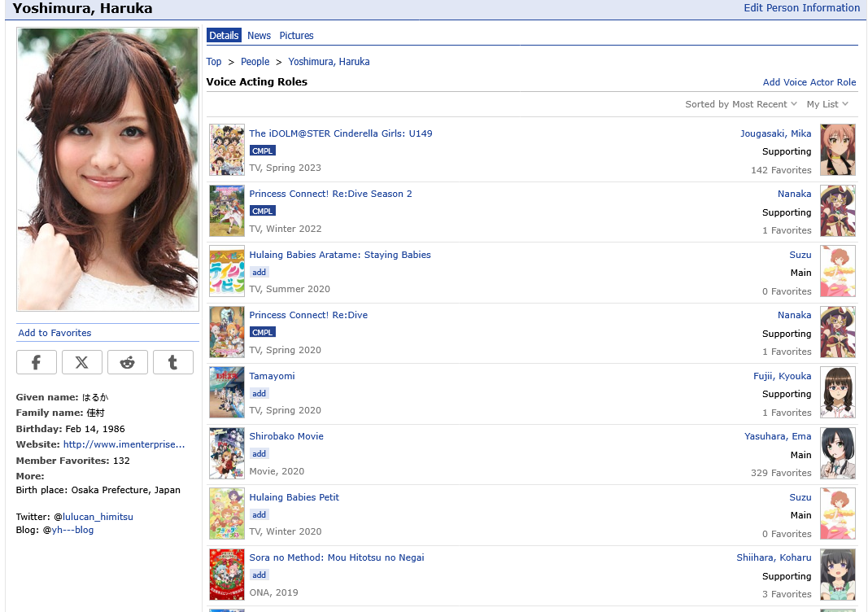The image size is (868, 612).
Task: Click CMPL status badge for U149
Action: click(263, 151)
